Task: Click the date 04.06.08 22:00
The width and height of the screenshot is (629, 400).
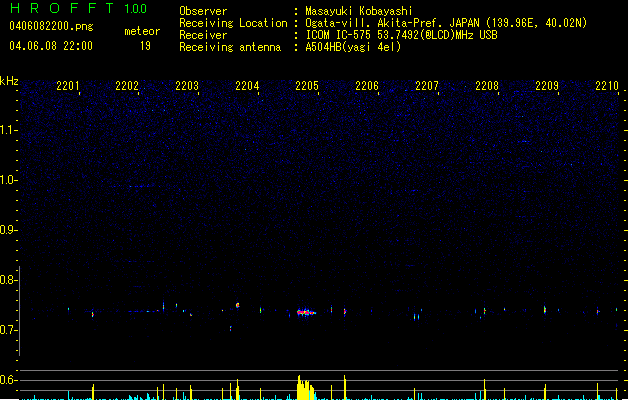Action: pyautogui.click(x=51, y=46)
